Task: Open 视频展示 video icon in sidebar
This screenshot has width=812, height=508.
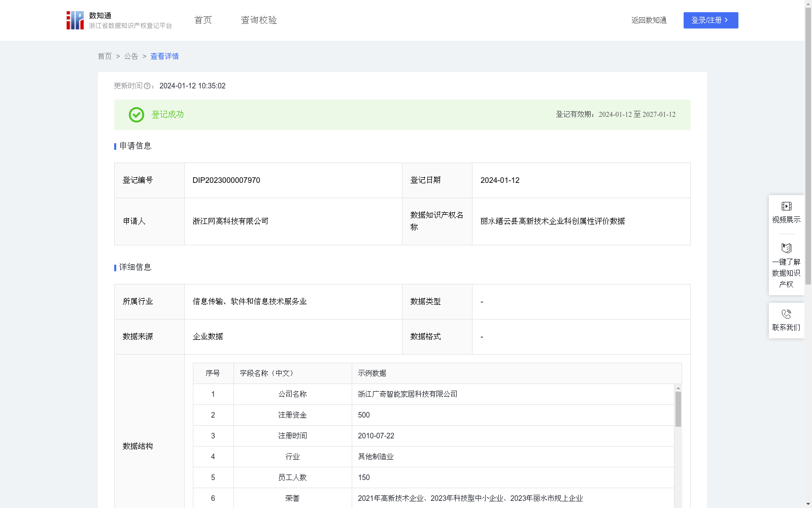Action: tap(787, 206)
